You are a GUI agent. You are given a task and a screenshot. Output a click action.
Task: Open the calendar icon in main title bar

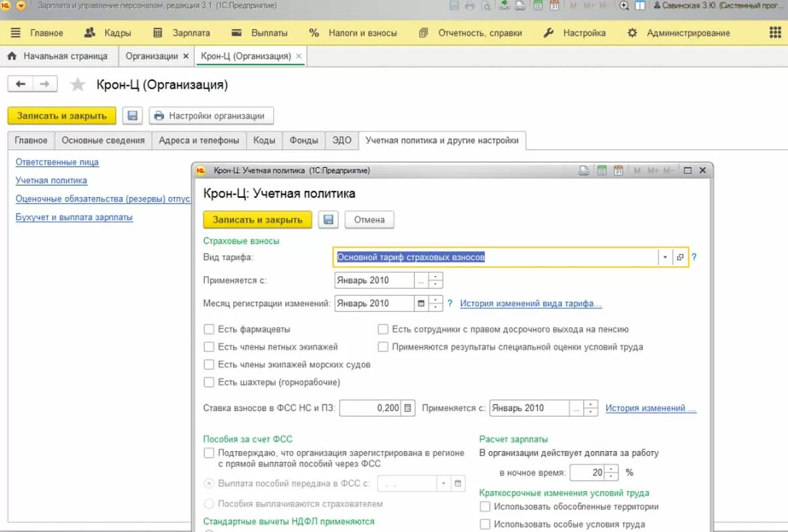[x=554, y=6]
